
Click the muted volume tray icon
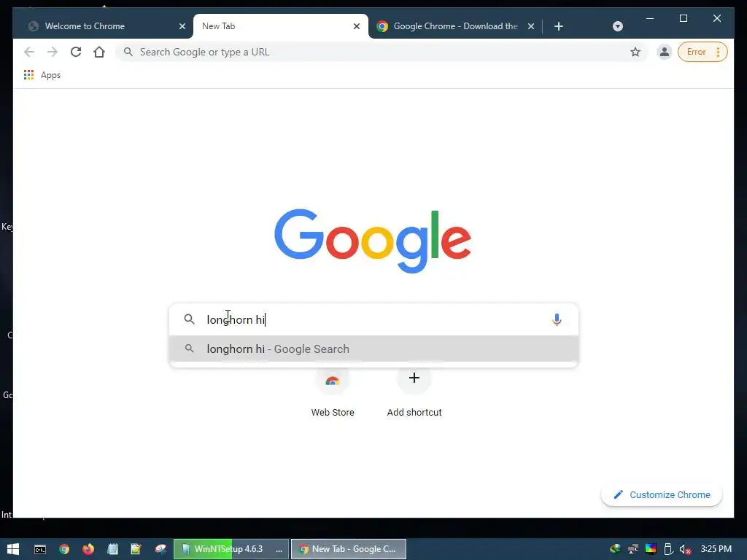click(x=685, y=549)
